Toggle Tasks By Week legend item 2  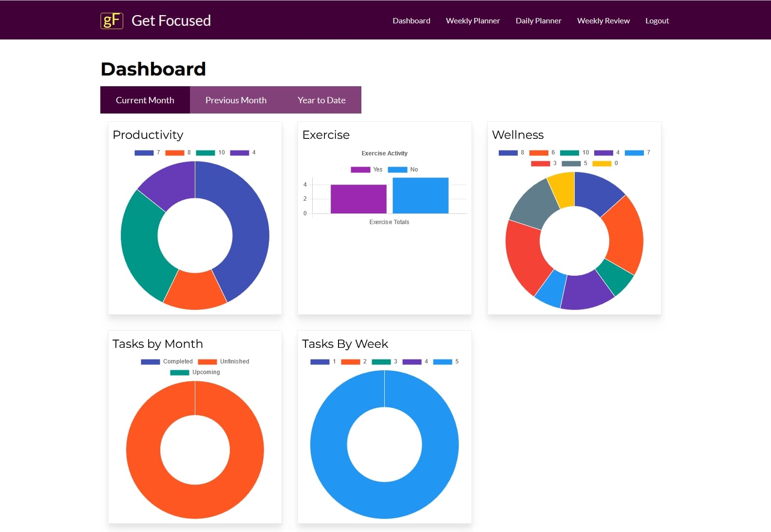pos(354,361)
